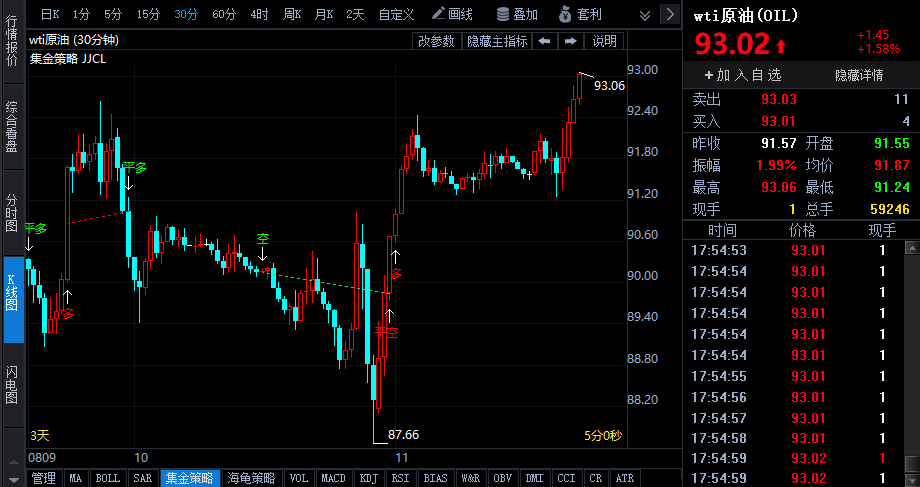This screenshot has height=487, width=920.
Task: Click the trade row at 17:54:53
Action: 795,251
